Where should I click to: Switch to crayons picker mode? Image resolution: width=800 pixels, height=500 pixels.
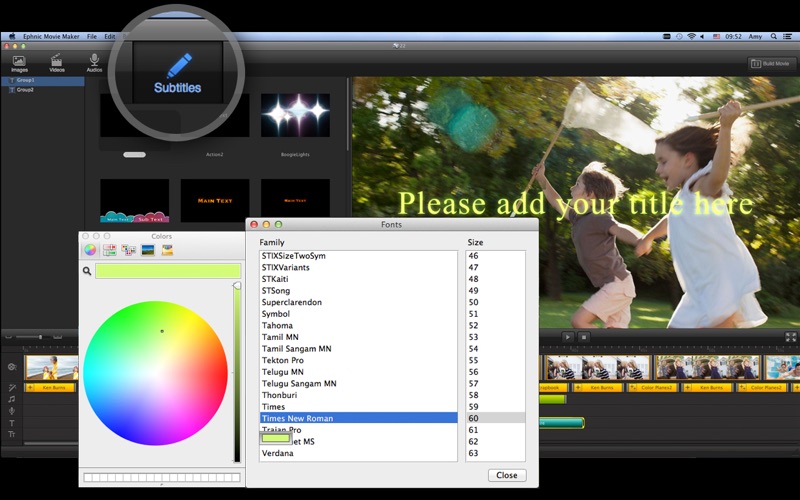coord(167,250)
